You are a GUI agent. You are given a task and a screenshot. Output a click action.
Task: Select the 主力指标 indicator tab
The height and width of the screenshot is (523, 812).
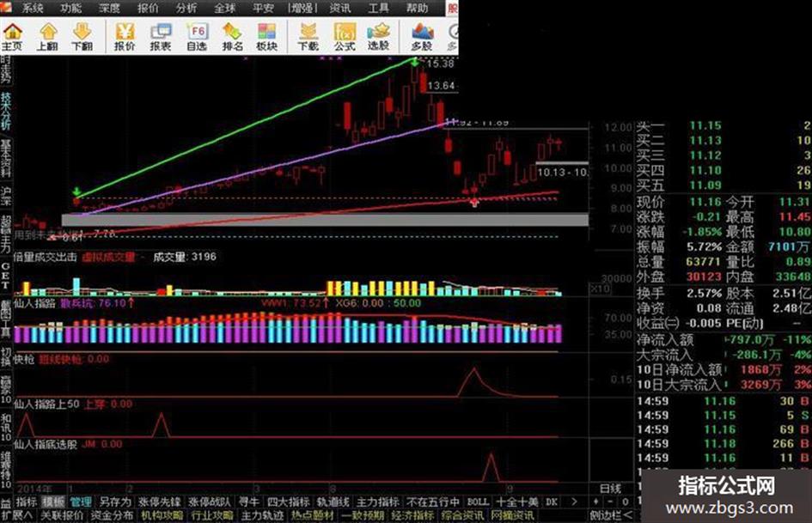(x=377, y=502)
